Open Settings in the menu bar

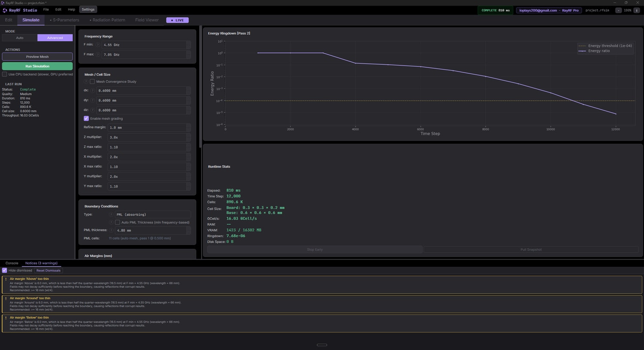pyautogui.click(x=88, y=9)
